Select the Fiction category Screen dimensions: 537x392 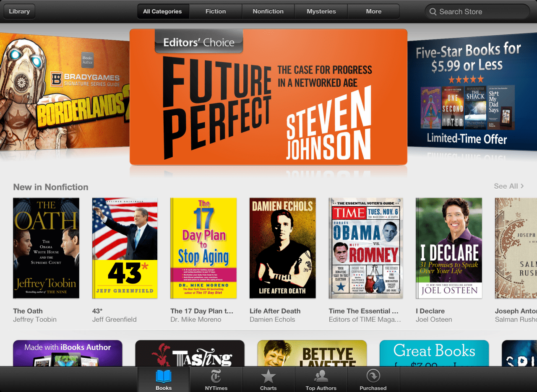coord(216,11)
